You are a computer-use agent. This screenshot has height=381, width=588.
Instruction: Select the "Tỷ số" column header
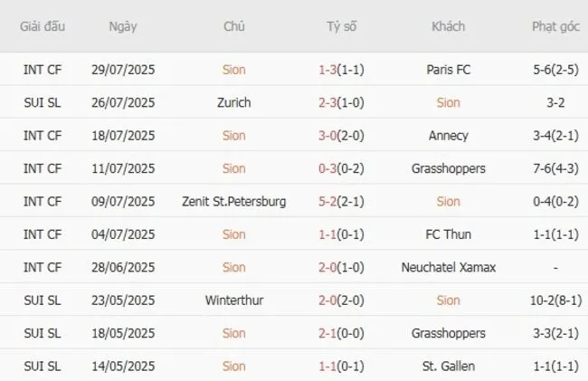pyautogui.click(x=342, y=26)
